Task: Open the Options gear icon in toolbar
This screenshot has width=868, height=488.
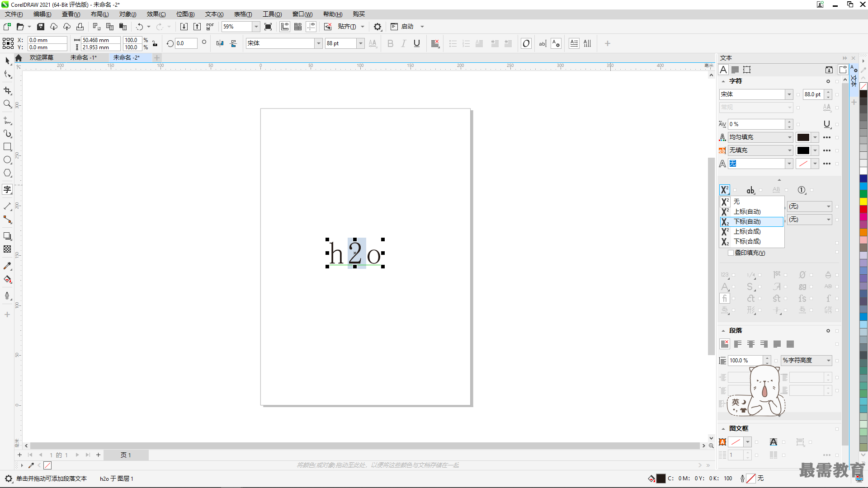Action: pos(377,27)
